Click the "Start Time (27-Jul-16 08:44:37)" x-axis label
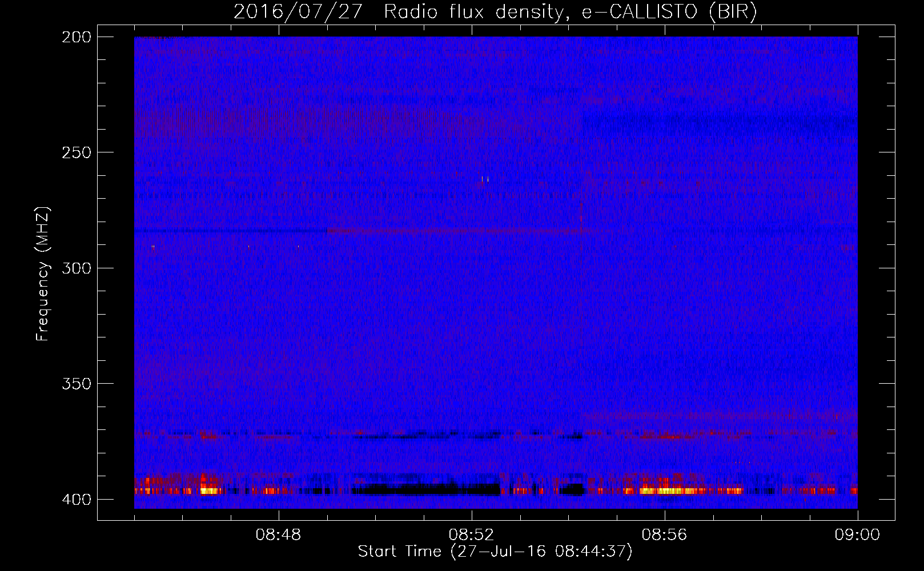Viewport: 924px width, 571px height. [x=495, y=552]
